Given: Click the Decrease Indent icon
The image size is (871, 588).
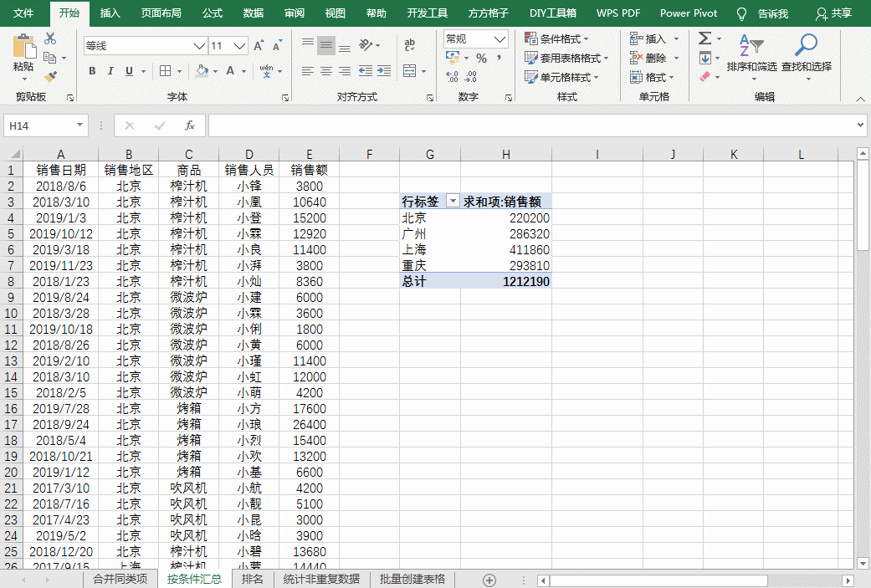Looking at the screenshot, I should 365,71.
